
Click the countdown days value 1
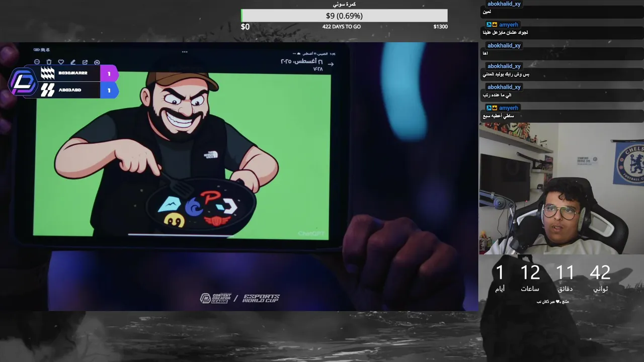click(500, 273)
